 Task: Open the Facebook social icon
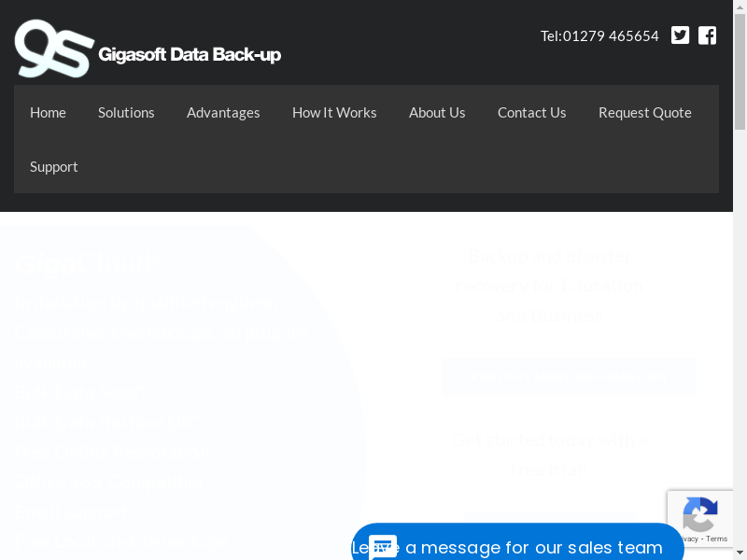(x=708, y=35)
